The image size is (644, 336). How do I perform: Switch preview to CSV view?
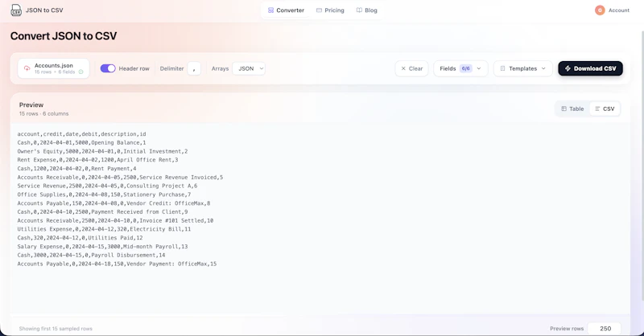(605, 109)
